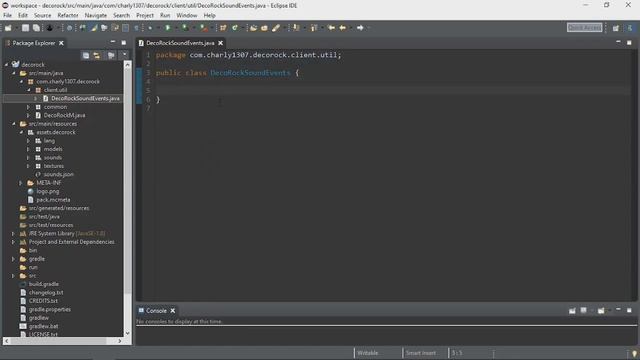Collapse All in Package Explorer toolbar
This screenshot has height=360, width=640.
click(x=86, y=55)
